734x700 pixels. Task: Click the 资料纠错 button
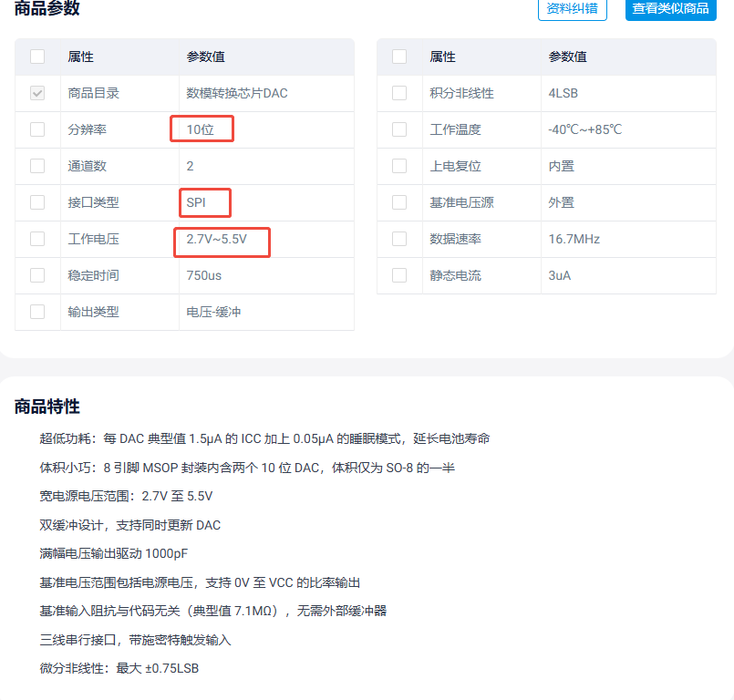(571, 10)
